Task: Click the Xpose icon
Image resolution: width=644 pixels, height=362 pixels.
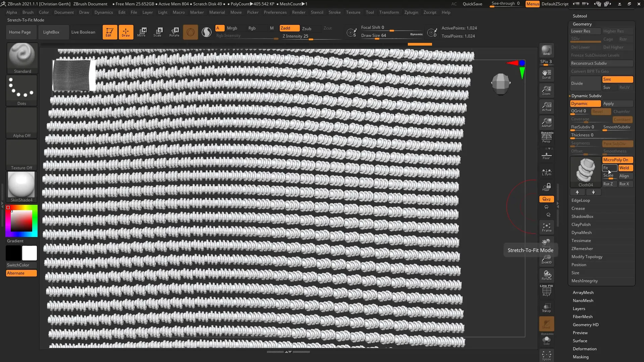Action: (546, 356)
